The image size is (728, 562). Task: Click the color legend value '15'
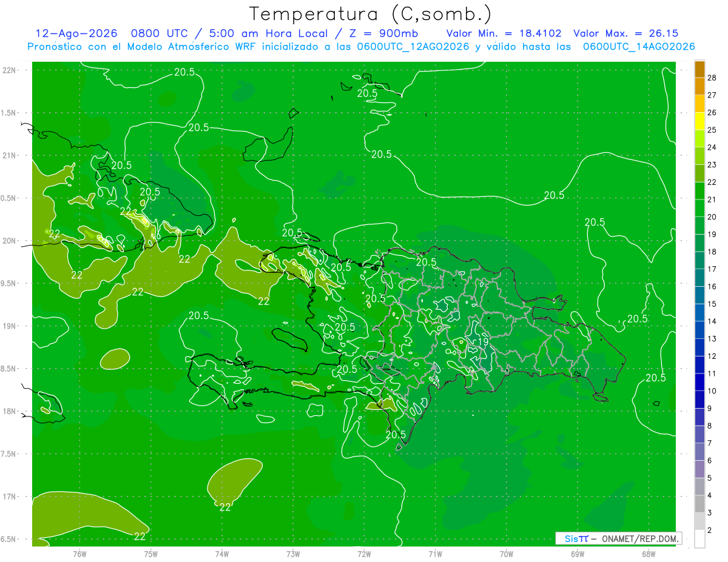(712, 304)
